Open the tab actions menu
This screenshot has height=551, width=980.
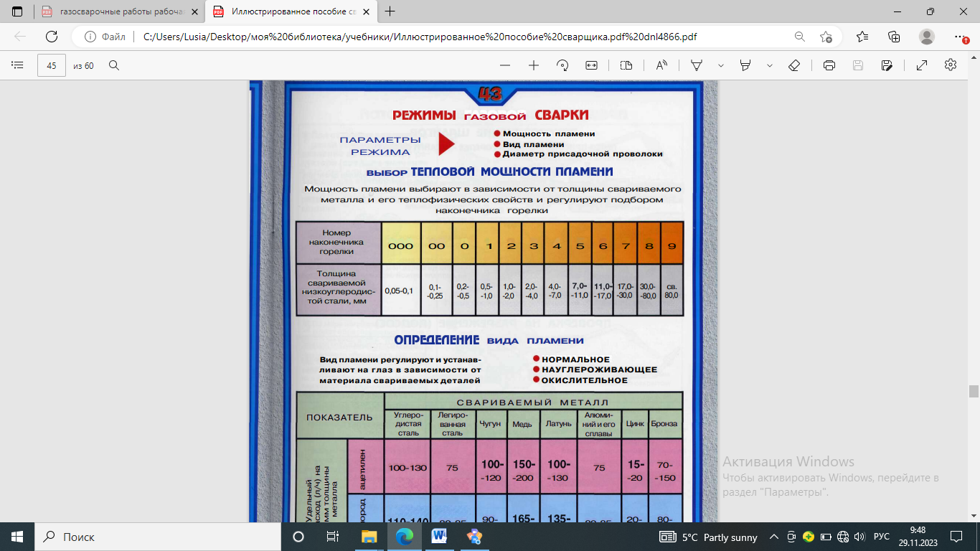click(x=17, y=11)
